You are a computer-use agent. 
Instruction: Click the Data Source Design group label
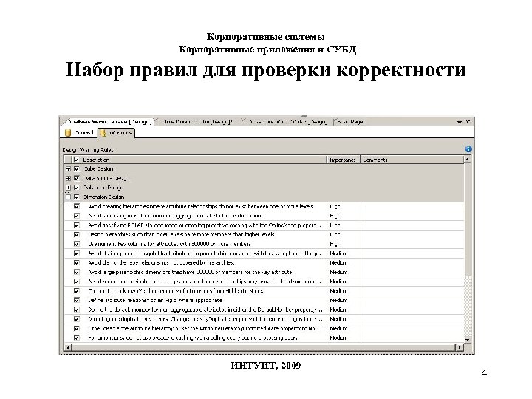[x=106, y=179]
